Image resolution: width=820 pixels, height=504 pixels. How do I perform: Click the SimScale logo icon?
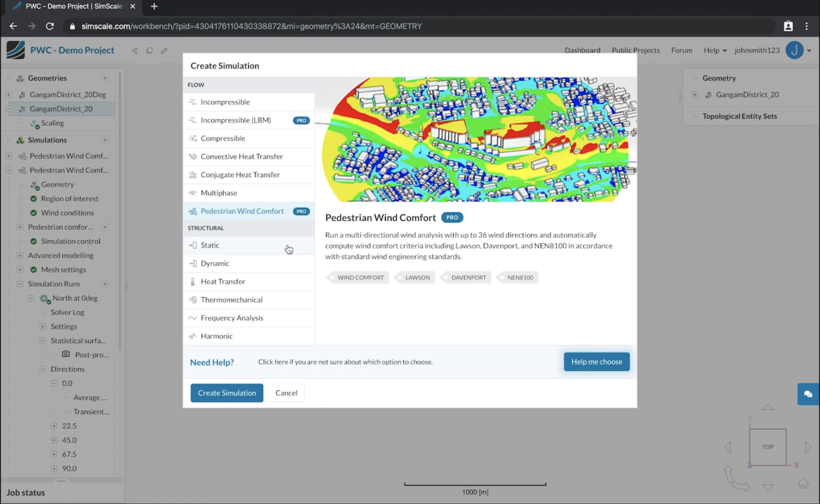(x=16, y=50)
